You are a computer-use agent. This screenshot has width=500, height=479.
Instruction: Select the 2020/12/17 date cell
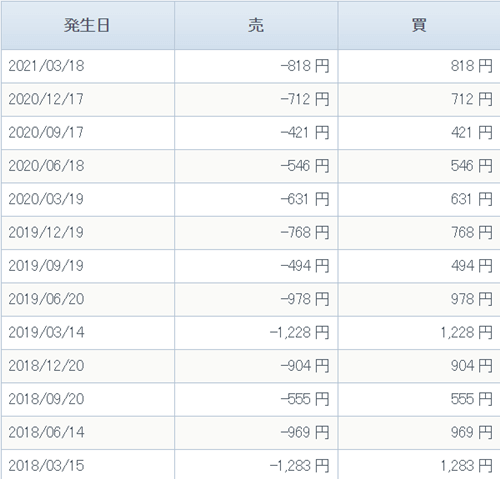pos(46,99)
